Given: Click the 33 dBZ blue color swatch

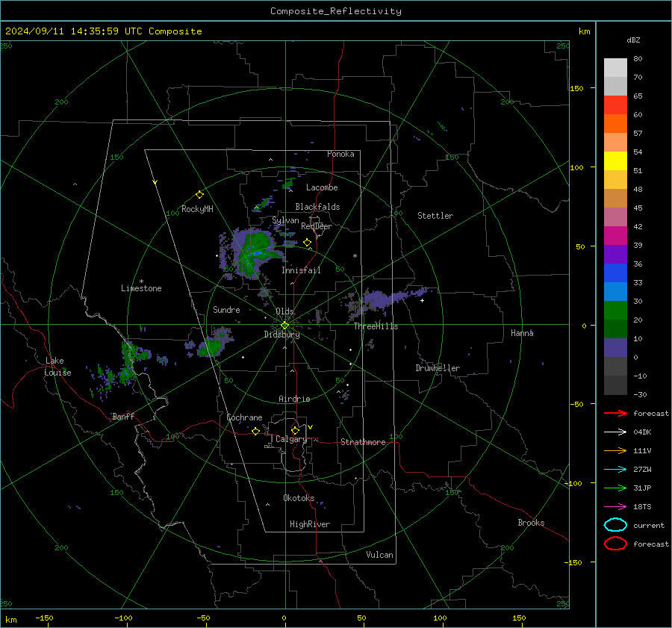Looking at the screenshot, I should pyautogui.click(x=615, y=273).
